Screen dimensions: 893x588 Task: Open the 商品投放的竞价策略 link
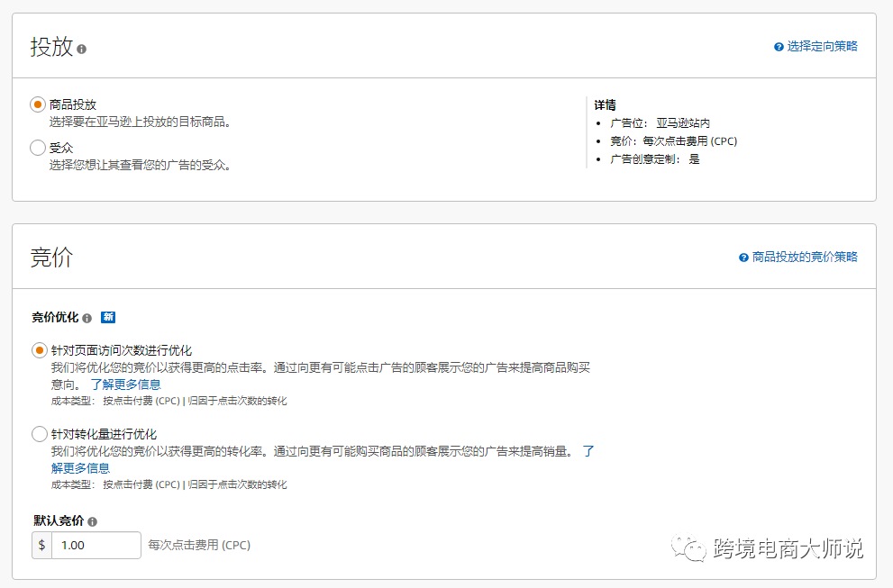pyautogui.click(x=804, y=257)
